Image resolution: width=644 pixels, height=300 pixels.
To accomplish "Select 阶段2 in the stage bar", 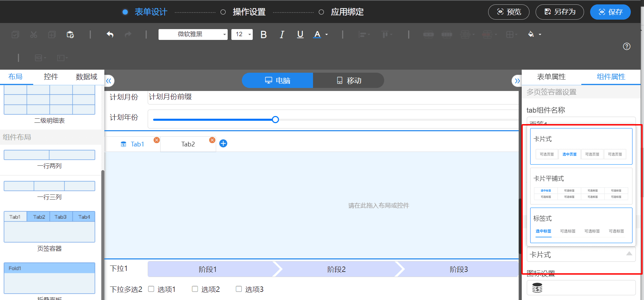I will tap(336, 269).
